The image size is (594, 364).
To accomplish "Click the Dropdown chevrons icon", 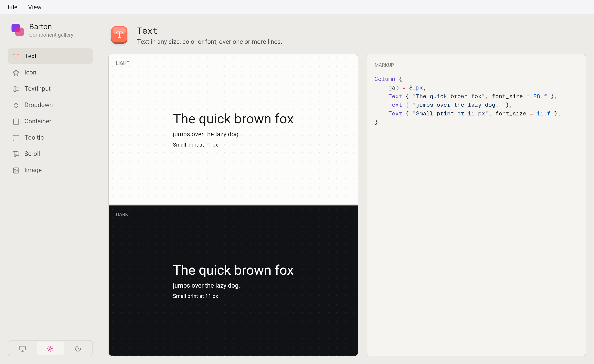I will point(16,105).
